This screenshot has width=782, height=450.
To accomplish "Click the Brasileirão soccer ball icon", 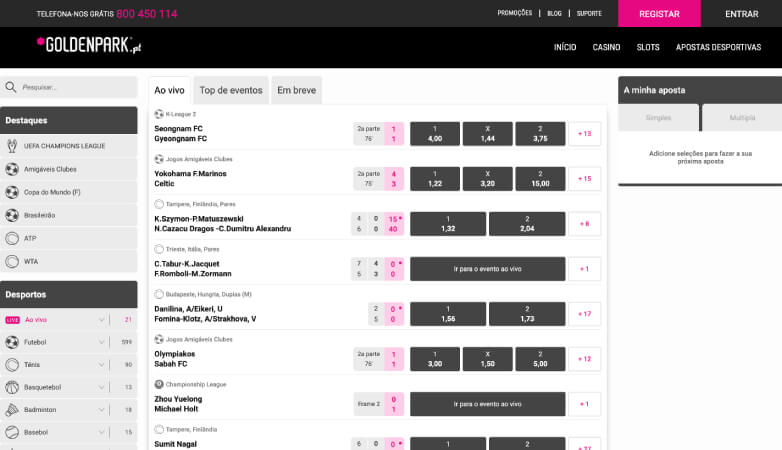I will (12, 215).
